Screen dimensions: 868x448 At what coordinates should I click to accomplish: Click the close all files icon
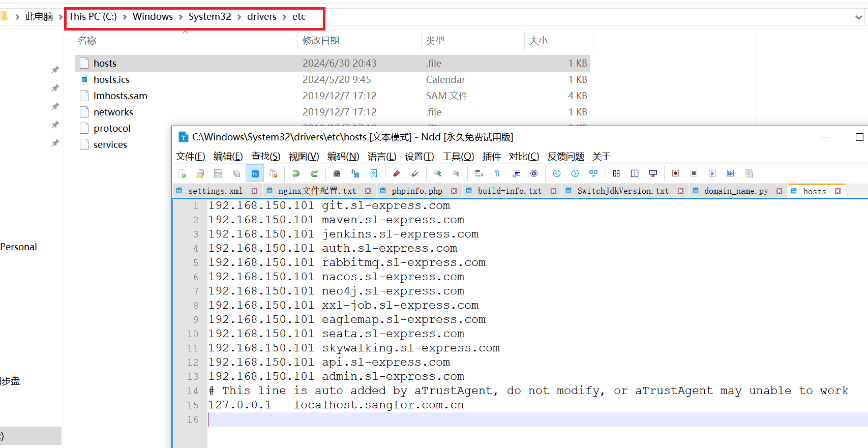273,173
